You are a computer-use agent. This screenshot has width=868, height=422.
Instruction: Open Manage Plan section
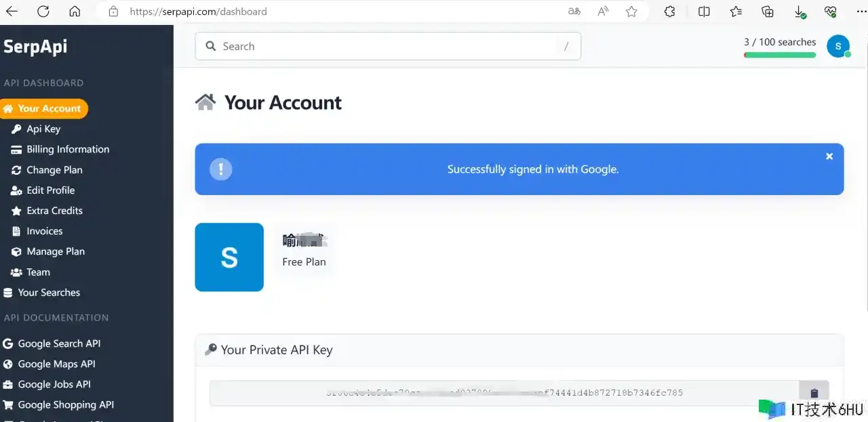click(x=47, y=251)
